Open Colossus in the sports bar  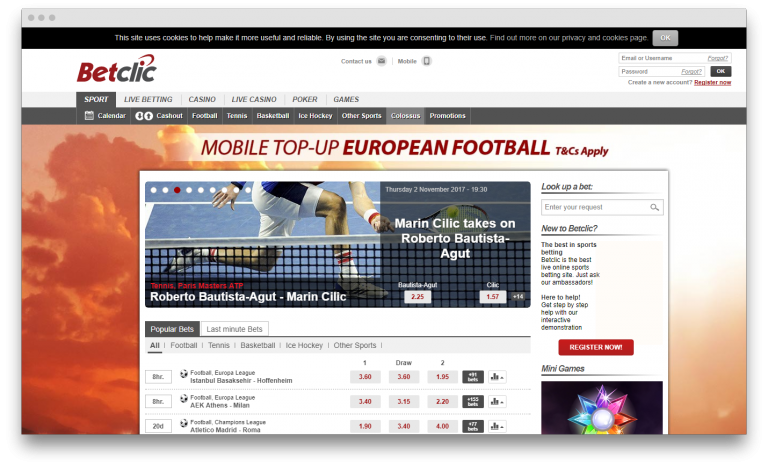(x=406, y=116)
